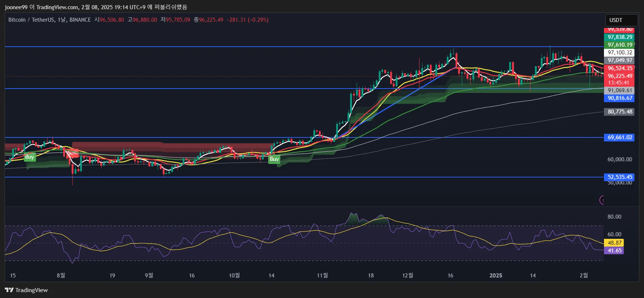
Task: Open the TradingView.com link in header
Action: tap(57, 7)
